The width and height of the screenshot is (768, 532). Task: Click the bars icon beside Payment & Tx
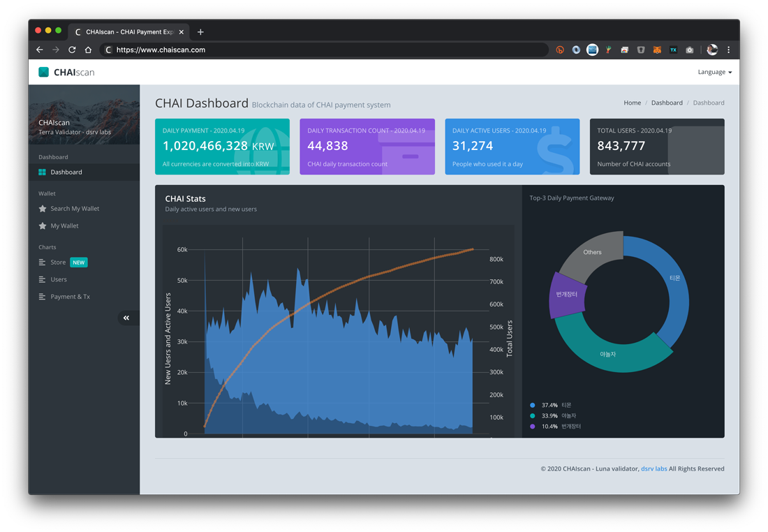(x=42, y=297)
